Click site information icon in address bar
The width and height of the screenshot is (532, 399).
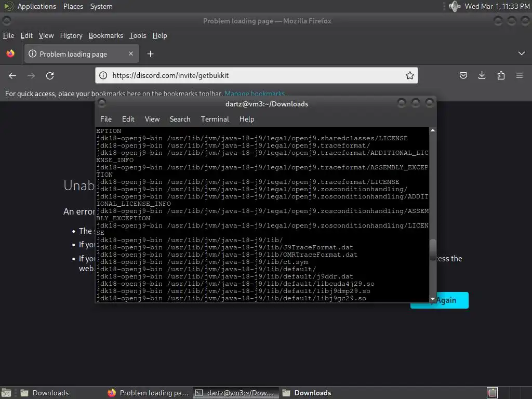point(103,75)
